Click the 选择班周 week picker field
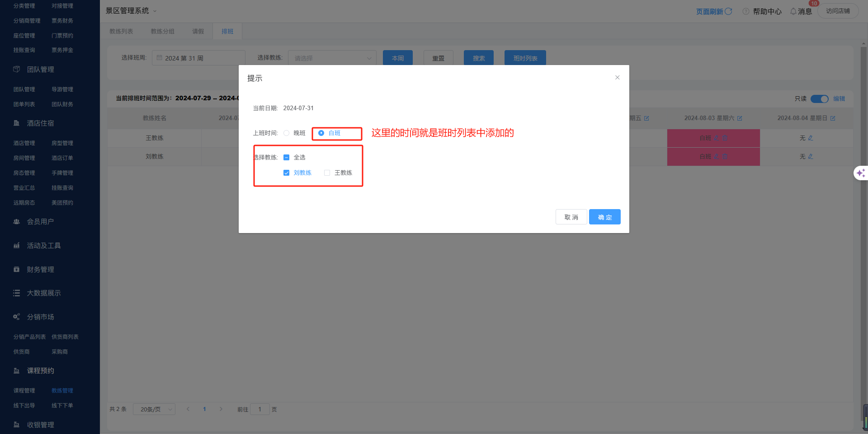 [199, 58]
